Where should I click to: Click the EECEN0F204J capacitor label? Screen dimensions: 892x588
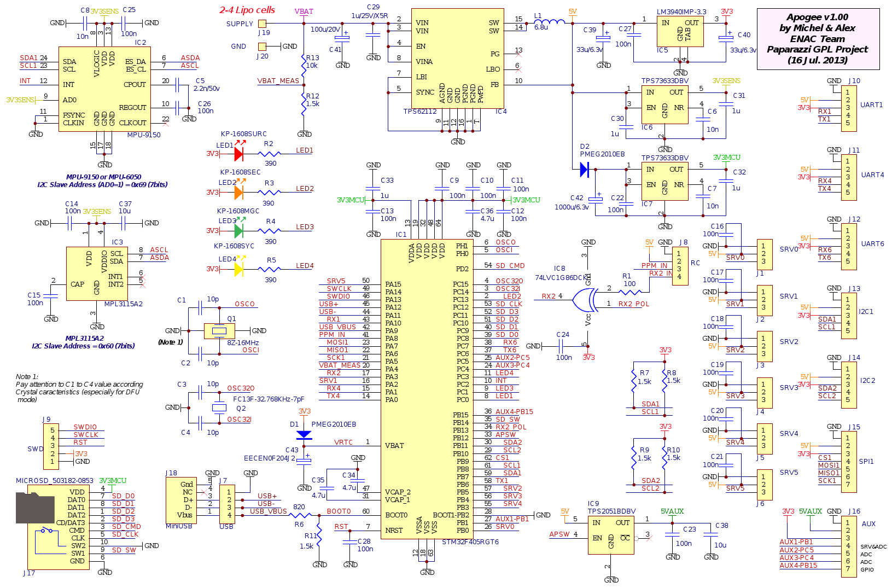(x=269, y=458)
